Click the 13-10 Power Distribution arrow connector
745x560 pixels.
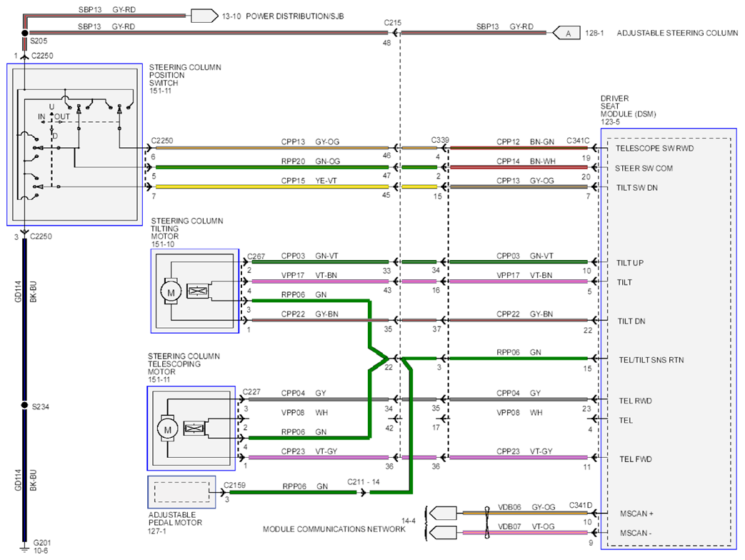click(204, 16)
